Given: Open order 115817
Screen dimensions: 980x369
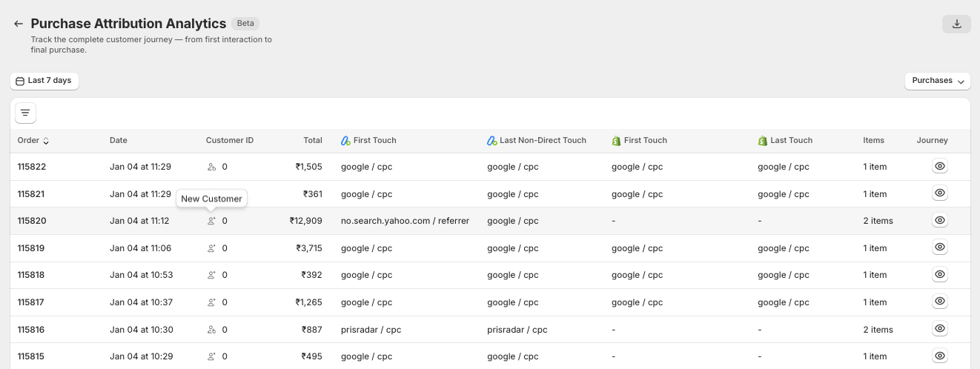Looking at the screenshot, I should coord(31,302).
